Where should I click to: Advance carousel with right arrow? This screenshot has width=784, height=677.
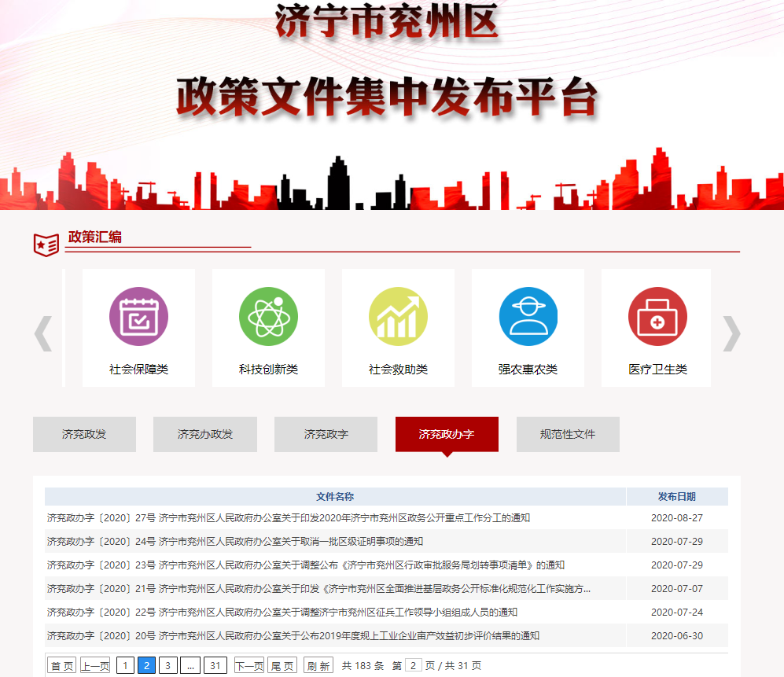731,333
